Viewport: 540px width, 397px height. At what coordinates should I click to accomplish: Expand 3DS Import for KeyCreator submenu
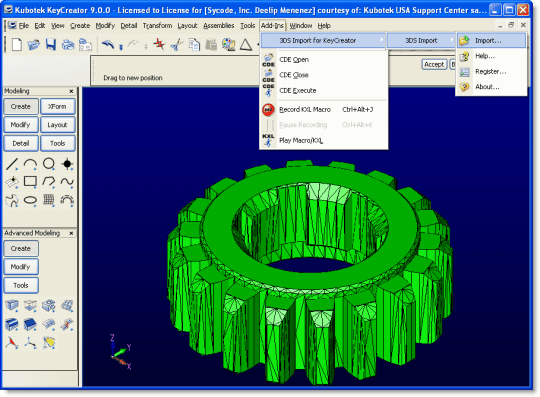point(324,41)
